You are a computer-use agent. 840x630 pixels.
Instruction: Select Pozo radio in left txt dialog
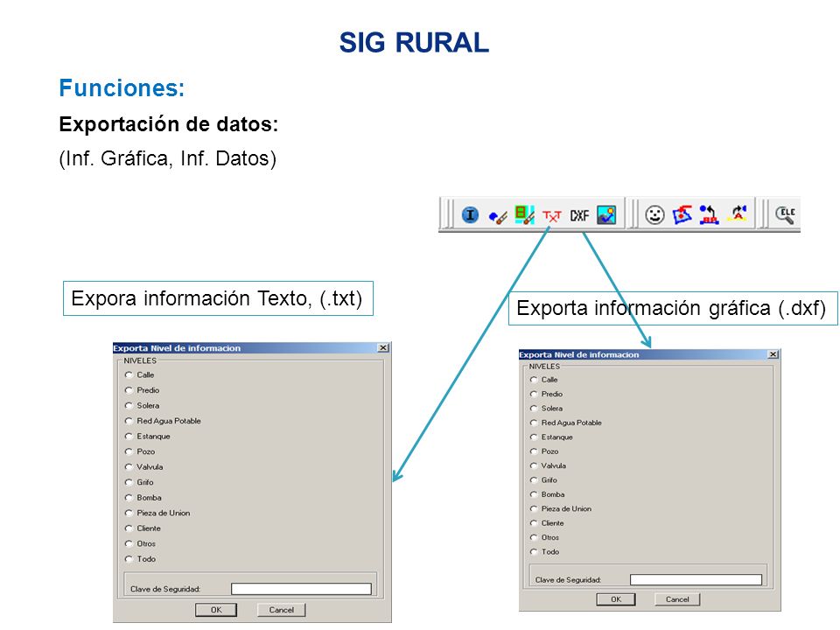point(129,451)
